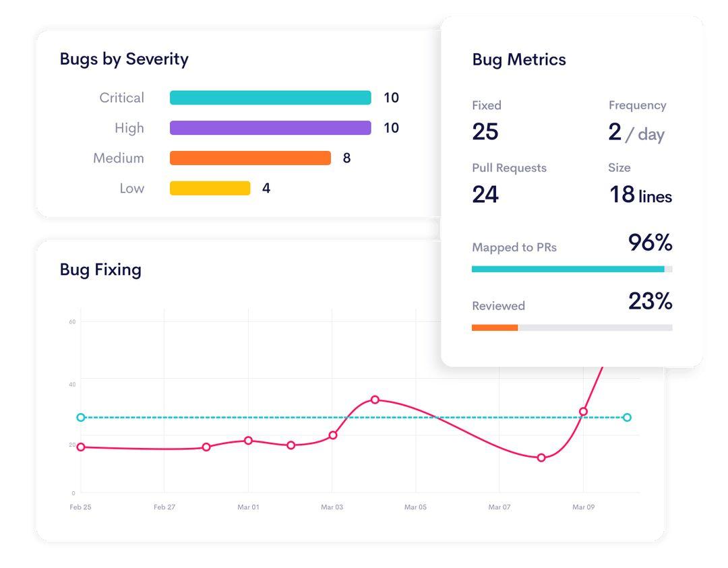
Task: Select the right endpoint of the dashed teal line
Action: click(x=627, y=418)
